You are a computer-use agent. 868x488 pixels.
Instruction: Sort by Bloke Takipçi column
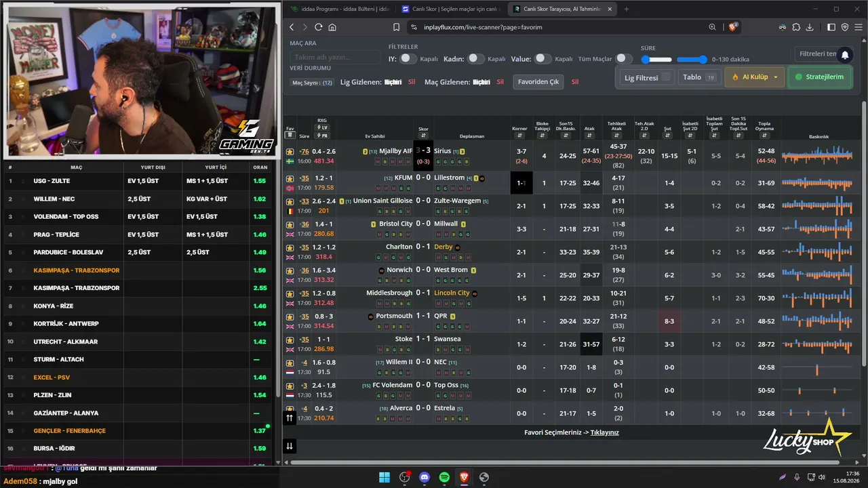point(542,136)
